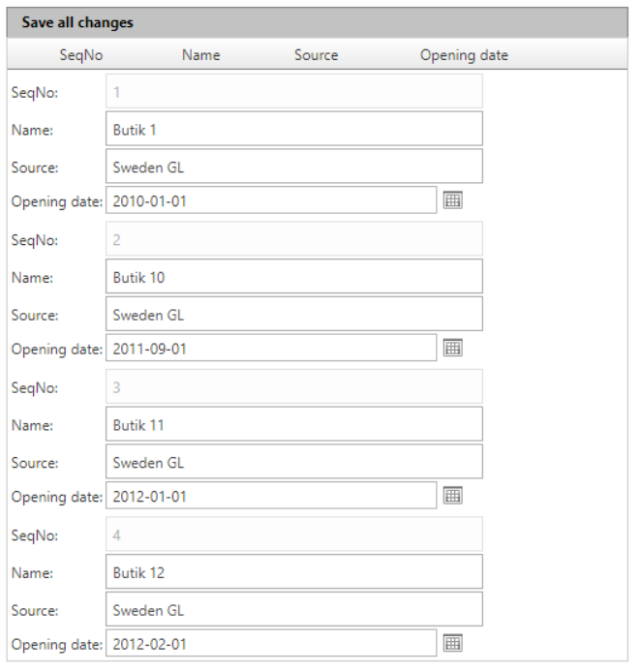Screen dimensions: 641x672
Task: Sort by Source column header
Action: 317,55
